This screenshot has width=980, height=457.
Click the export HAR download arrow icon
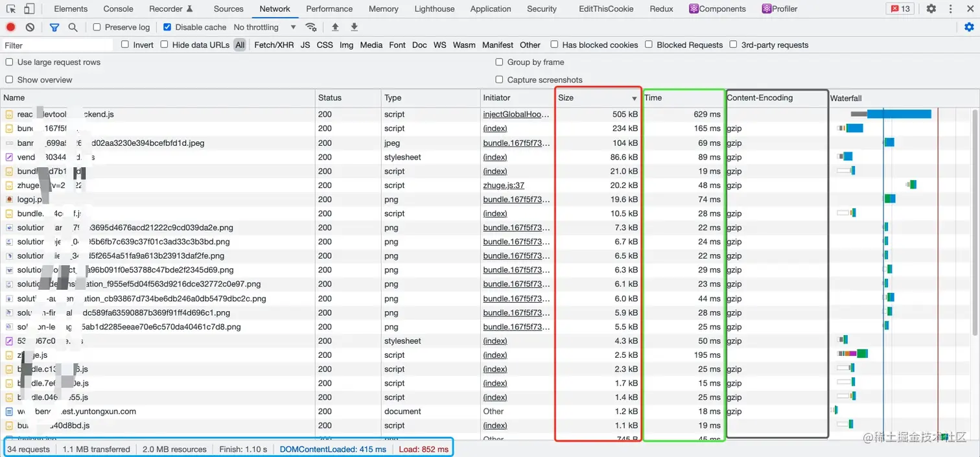354,27
